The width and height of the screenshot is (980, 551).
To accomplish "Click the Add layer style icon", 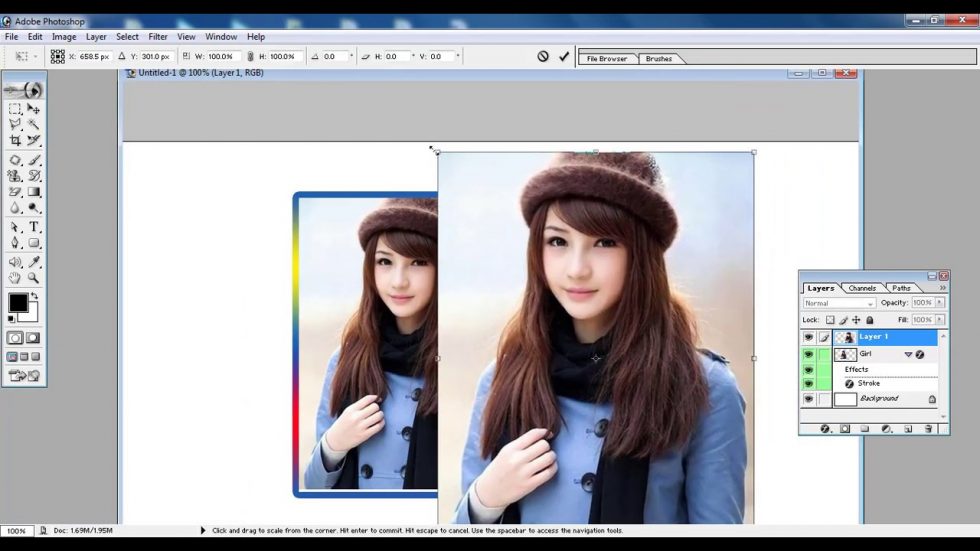I will 825,429.
